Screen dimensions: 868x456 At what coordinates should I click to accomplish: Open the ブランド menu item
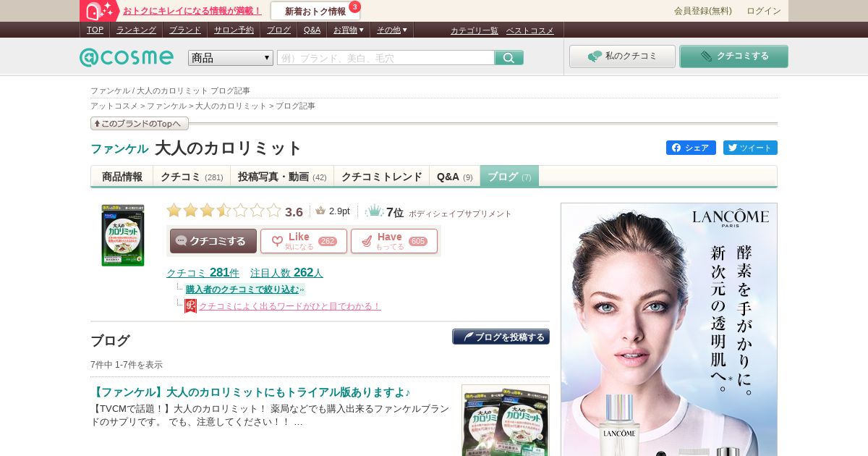185,30
